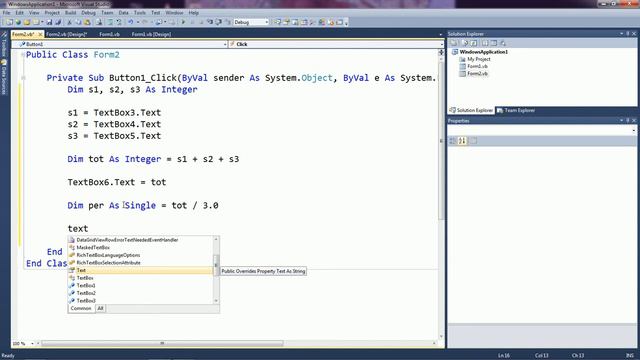
Task: Open the File menu
Action: coord(6,13)
